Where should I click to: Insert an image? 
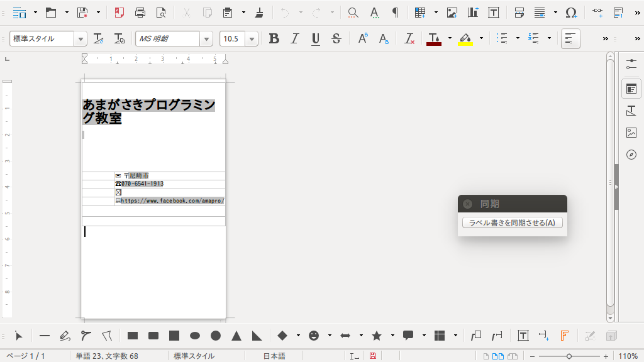pyautogui.click(x=452, y=13)
